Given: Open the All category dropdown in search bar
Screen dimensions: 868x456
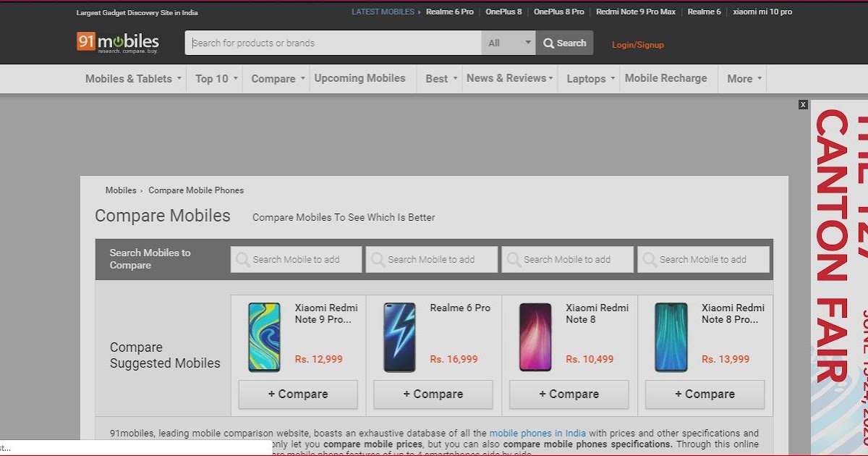Looking at the screenshot, I should (509, 43).
